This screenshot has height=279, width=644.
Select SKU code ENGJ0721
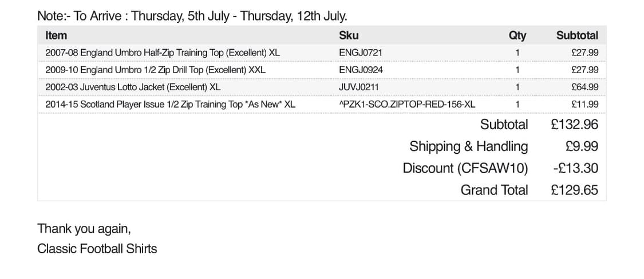361,53
